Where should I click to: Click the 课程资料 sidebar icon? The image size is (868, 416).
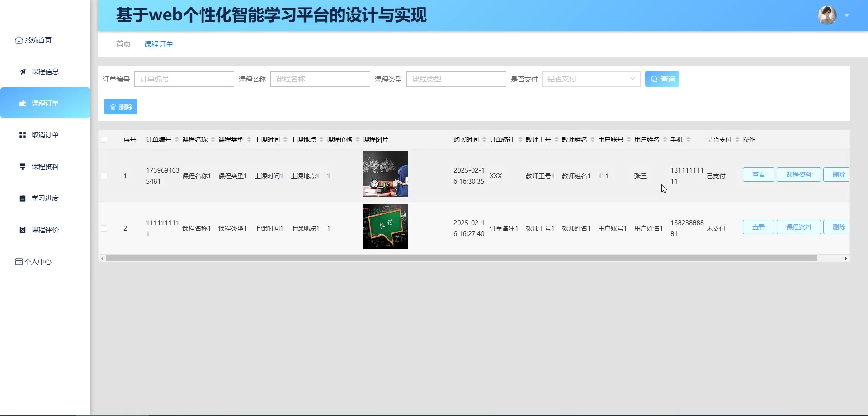(23, 167)
